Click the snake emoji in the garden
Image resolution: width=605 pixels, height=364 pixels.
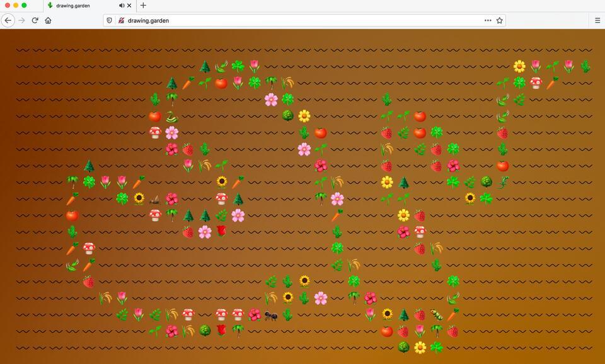[x=171, y=117]
